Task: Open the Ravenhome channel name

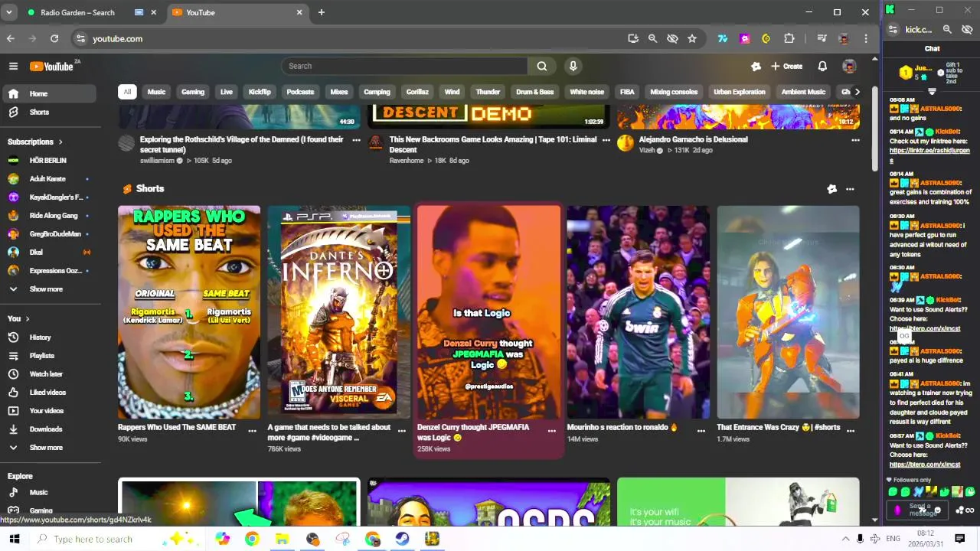Action: pyautogui.click(x=407, y=161)
